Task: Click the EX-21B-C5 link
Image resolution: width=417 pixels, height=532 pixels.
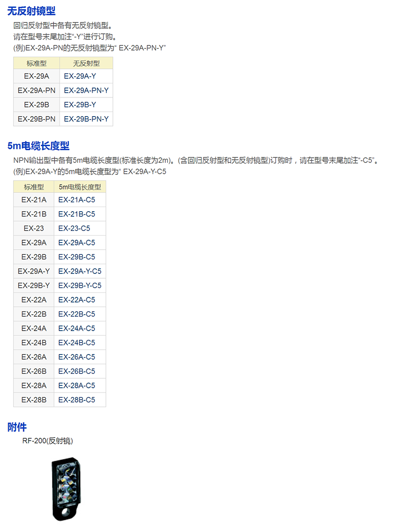Action: (x=76, y=214)
